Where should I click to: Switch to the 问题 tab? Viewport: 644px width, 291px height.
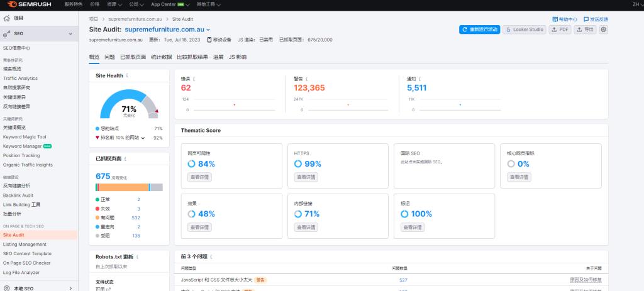tap(109, 57)
